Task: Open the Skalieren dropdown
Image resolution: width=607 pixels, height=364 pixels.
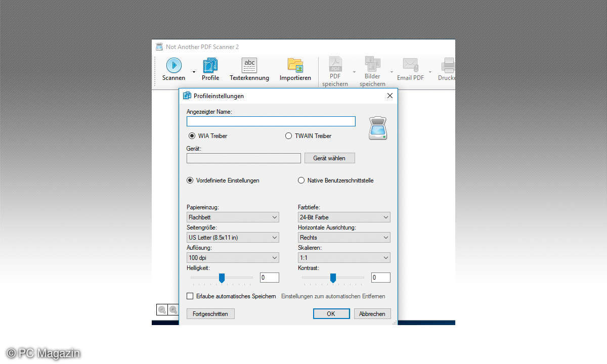Action: click(344, 258)
